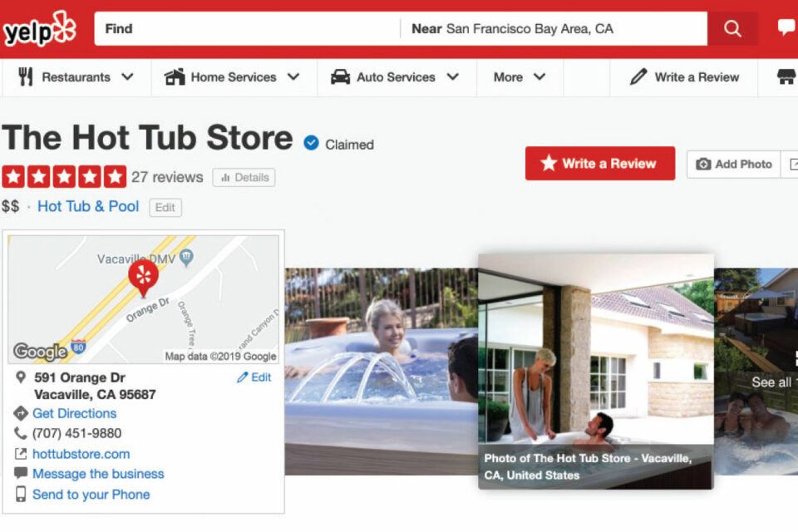Click the blue Claimed verification badge
Image resolution: width=798 pixels, height=532 pixels.
311,143
